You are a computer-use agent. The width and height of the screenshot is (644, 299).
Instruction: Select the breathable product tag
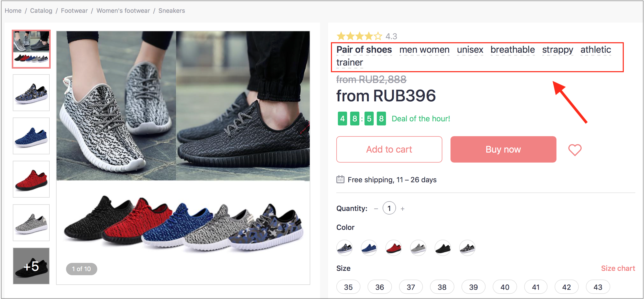[512, 50]
